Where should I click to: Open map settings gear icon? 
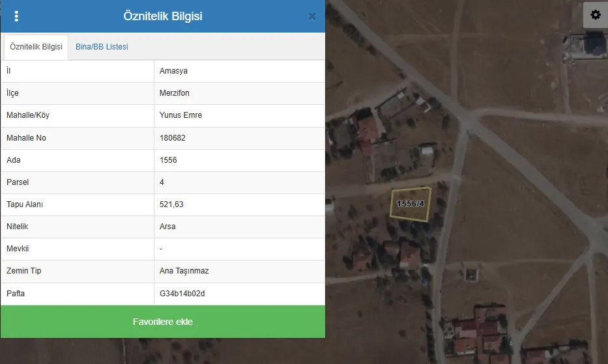click(596, 15)
